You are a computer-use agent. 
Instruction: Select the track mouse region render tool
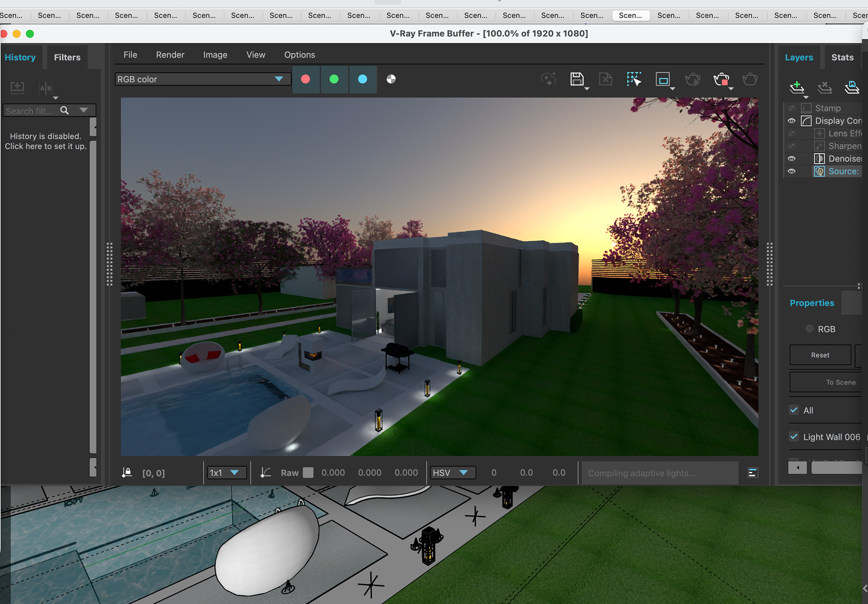[x=634, y=80]
